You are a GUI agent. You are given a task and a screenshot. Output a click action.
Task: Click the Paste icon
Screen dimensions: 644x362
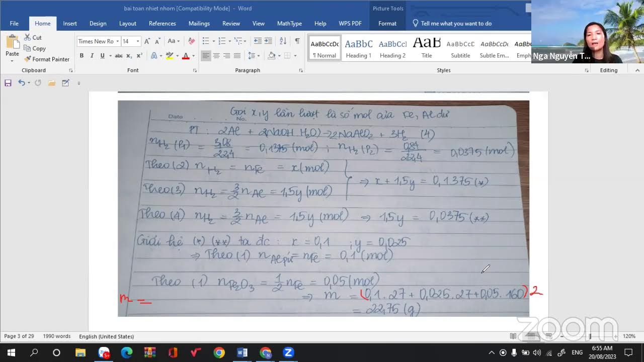[x=12, y=43]
